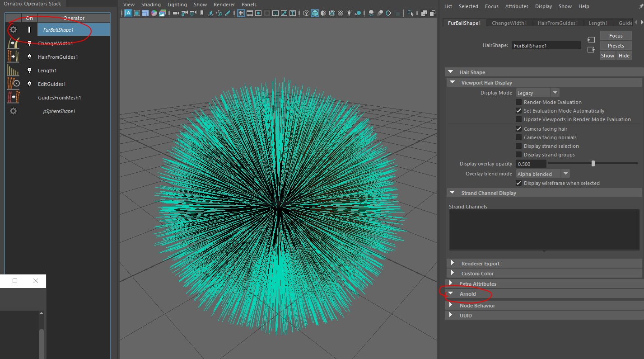Click the Display overlay opacity slider handle
This screenshot has width=644, height=359.
(x=593, y=164)
